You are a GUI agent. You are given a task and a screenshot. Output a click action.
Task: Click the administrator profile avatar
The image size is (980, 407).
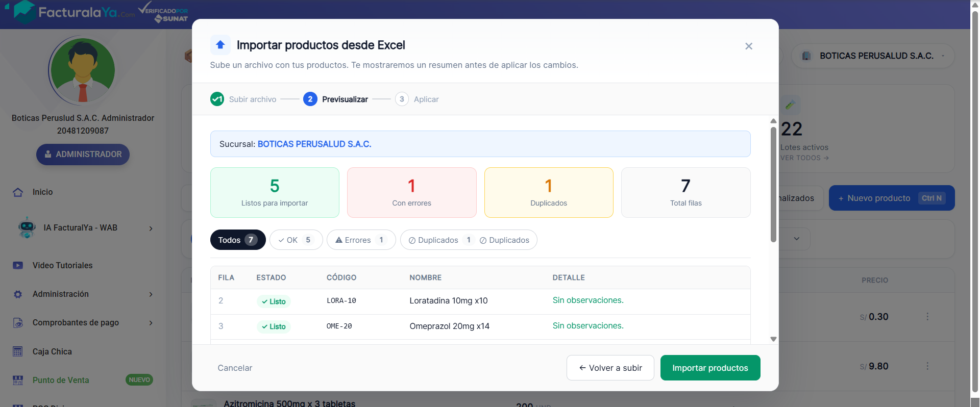(83, 71)
